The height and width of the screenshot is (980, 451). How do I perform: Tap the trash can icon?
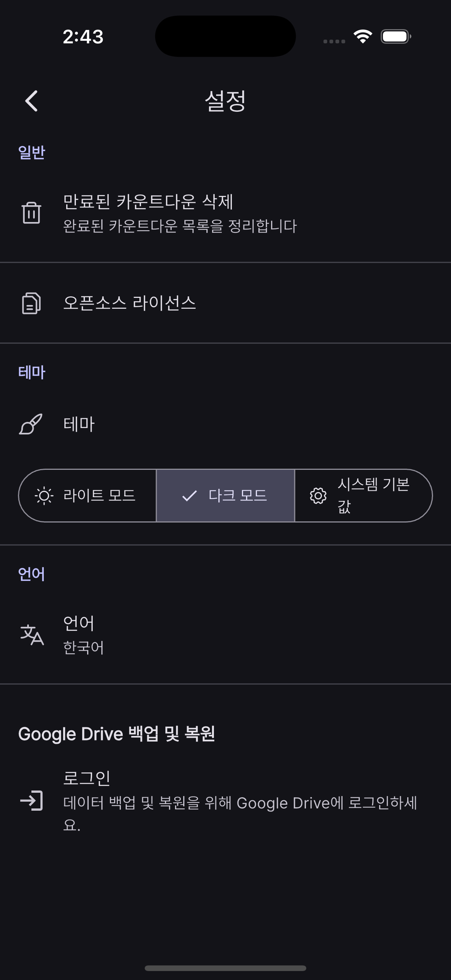31,213
